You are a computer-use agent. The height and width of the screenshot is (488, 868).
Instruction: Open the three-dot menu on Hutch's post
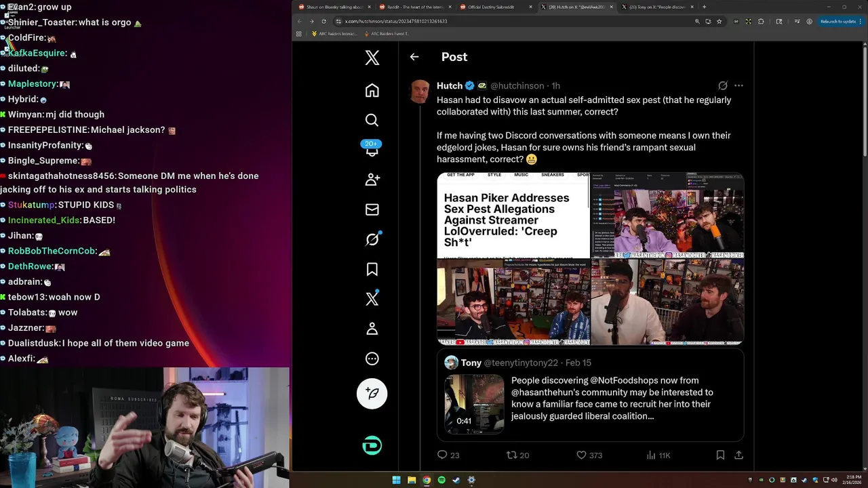point(738,85)
